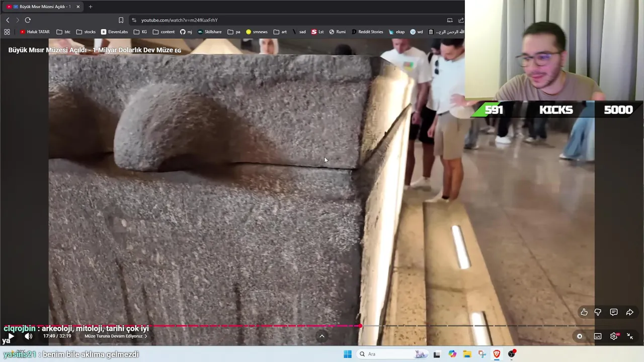The height and width of the screenshot is (362, 644).
Task: Exit full screen mode
Action: (629, 336)
